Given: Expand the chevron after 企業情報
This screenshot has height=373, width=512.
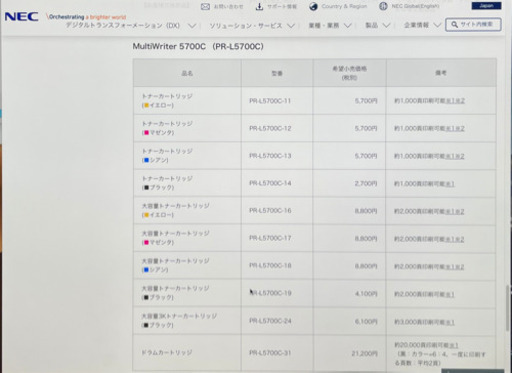Looking at the screenshot, I should pos(437,25).
